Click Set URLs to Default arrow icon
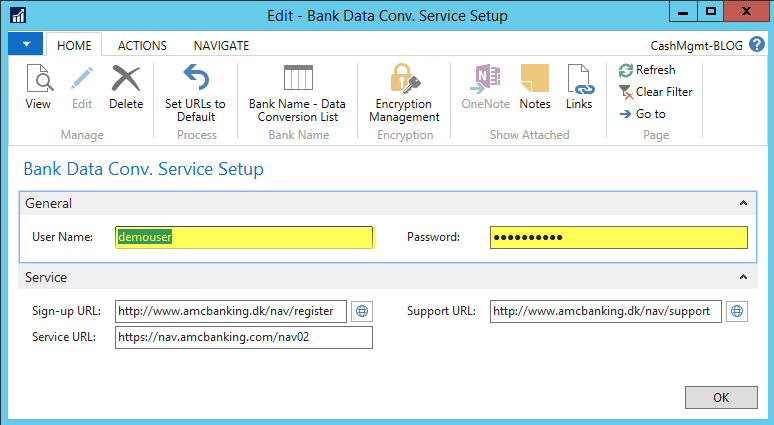 pos(196,77)
